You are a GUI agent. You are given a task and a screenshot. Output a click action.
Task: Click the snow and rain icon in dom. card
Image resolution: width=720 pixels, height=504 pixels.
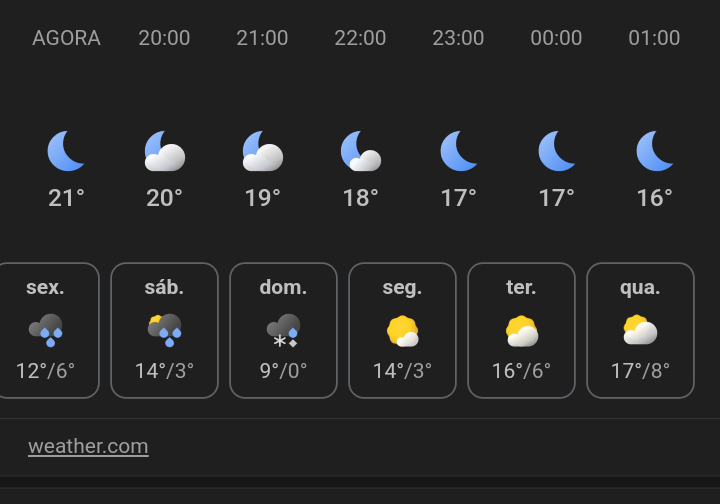283,330
